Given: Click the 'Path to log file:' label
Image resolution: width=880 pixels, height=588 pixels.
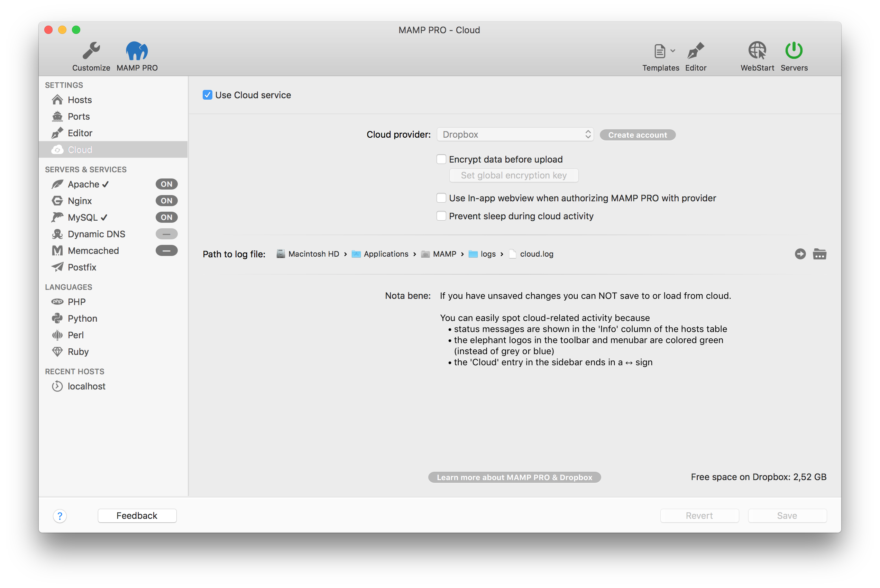Looking at the screenshot, I should point(234,254).
